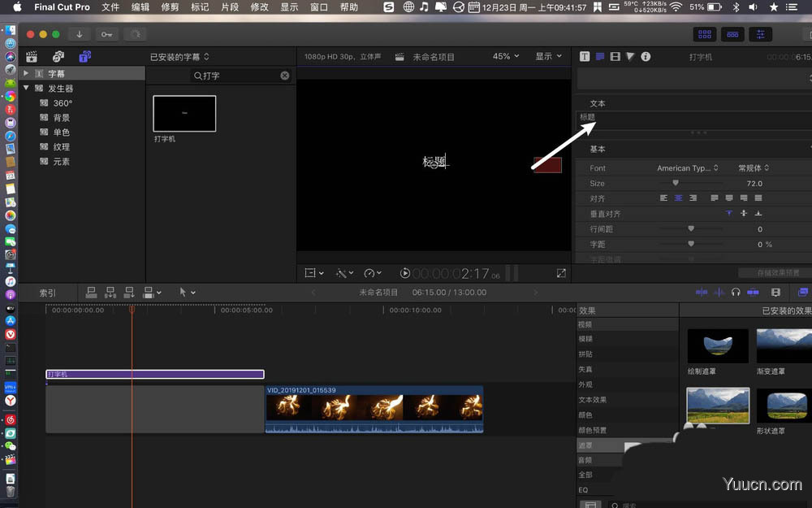Open the import media arrow button
Screen dimensions: 812x508
pyautogui.click(x=80, y=34)
